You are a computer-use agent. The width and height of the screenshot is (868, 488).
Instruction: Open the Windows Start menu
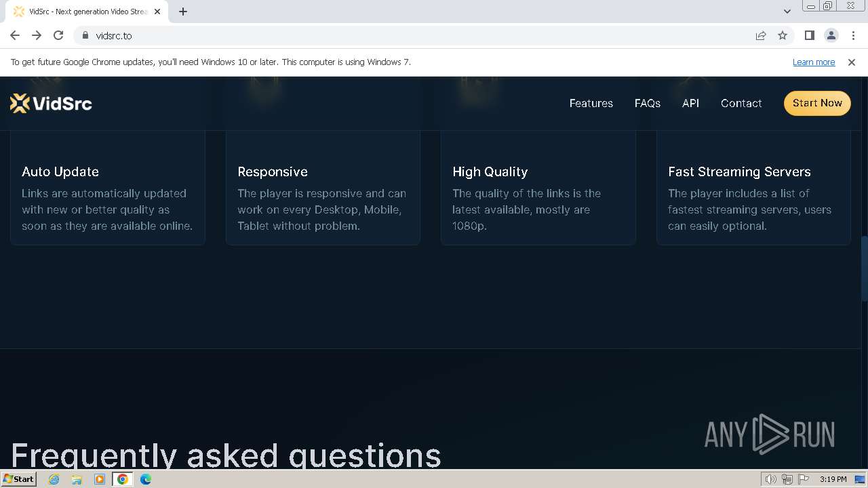pos(18,479)
